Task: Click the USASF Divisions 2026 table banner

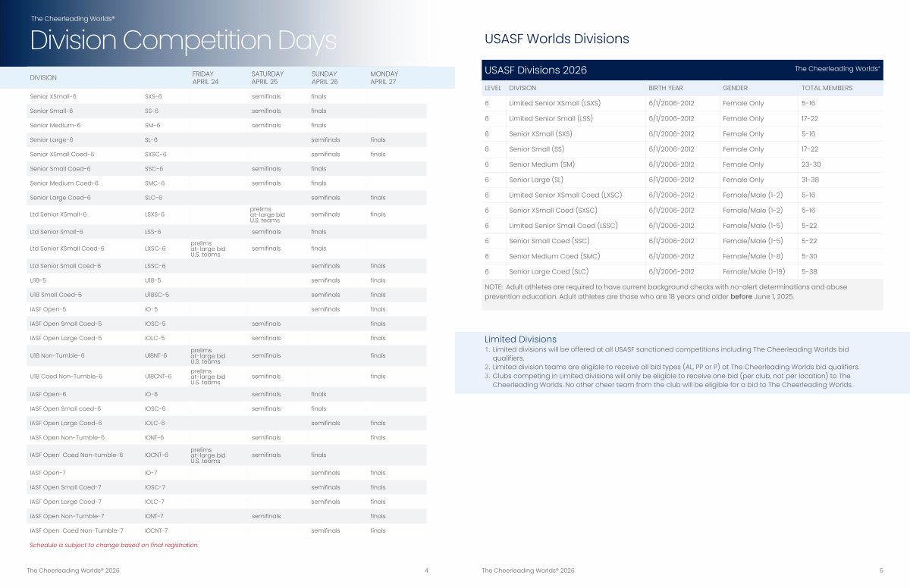Action: pyautogui.click(x=535, y=70)
